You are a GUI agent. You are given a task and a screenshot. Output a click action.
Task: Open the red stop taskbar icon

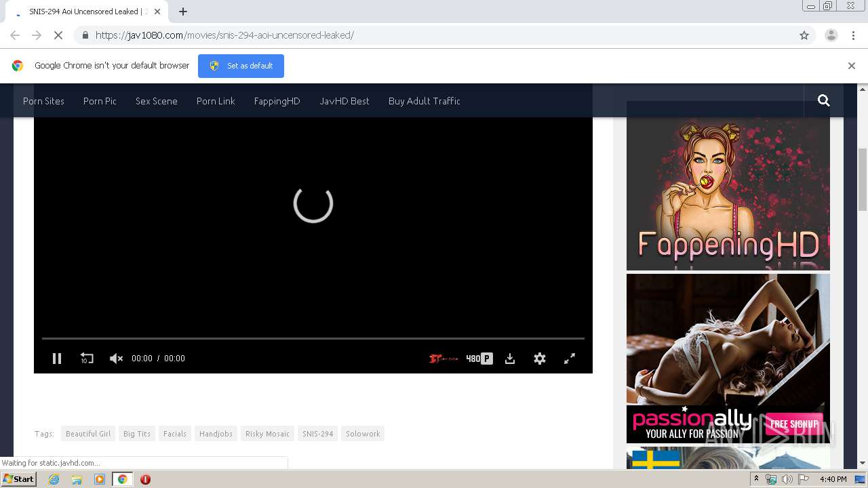145,479
